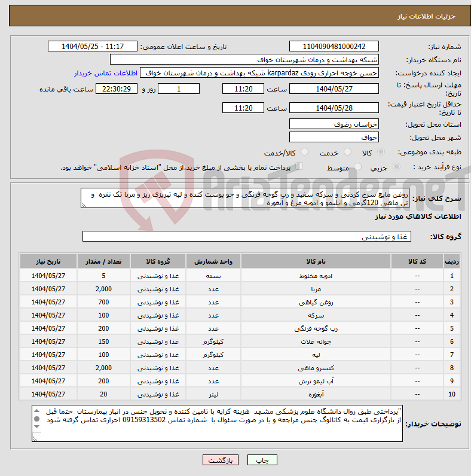Click the buyer organization name field
Viewport: 471px width, 476px height.
click(x=244, y=60)
